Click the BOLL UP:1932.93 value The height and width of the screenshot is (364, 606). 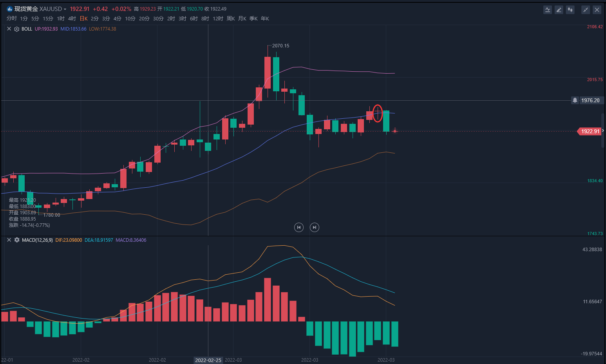(x=46, y=29)
